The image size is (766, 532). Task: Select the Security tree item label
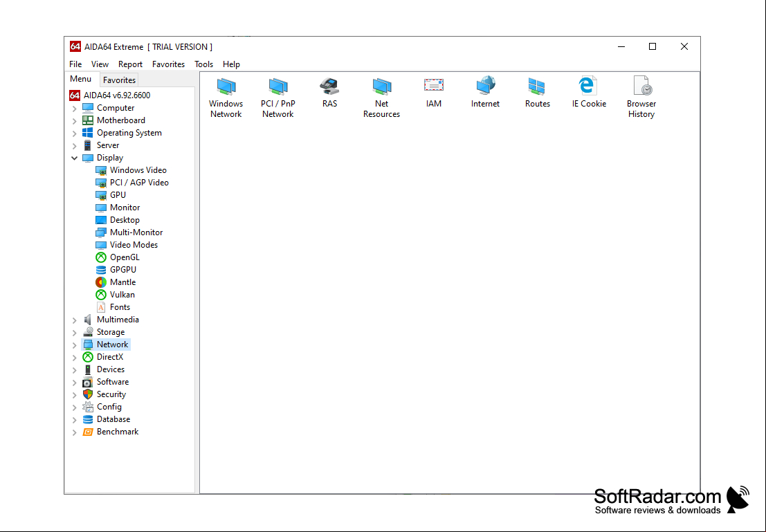(x=111, y=394)
